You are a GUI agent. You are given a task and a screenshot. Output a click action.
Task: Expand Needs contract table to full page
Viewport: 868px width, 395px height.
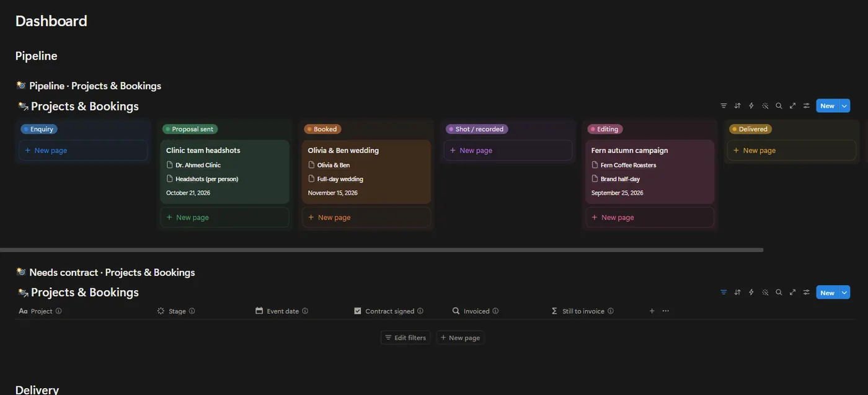(x=792, y=293)
